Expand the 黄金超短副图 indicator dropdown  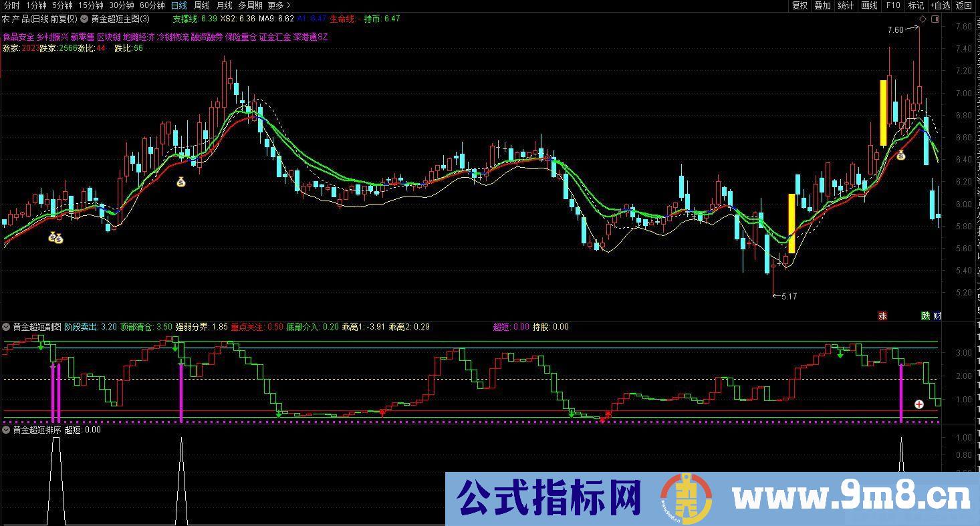[6, 327]
